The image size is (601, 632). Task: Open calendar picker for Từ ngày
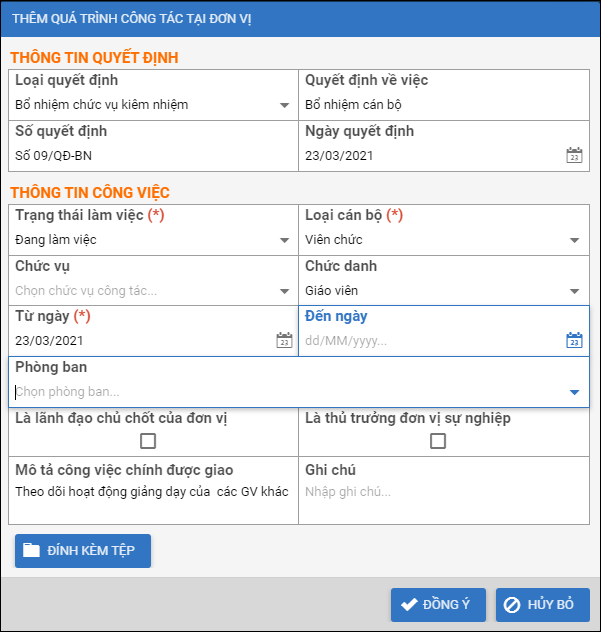(x=284, y=340)
